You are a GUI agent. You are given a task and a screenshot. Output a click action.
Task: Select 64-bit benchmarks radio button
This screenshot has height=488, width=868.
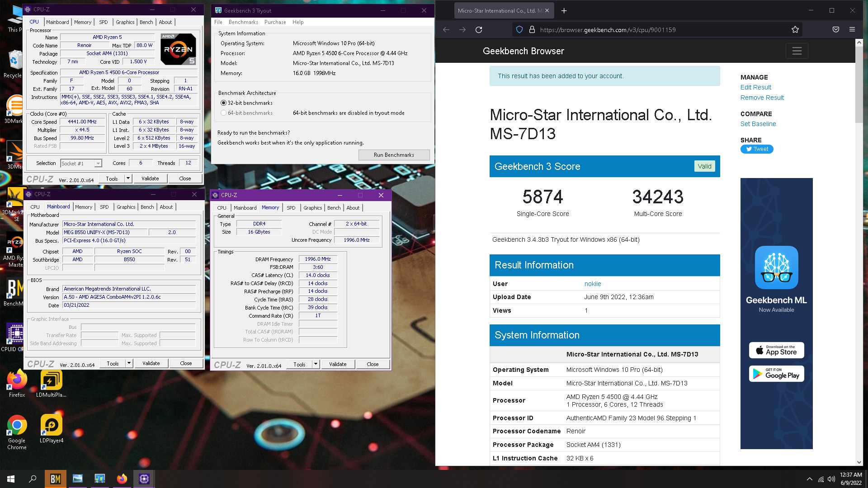click(x=223, y=113)
